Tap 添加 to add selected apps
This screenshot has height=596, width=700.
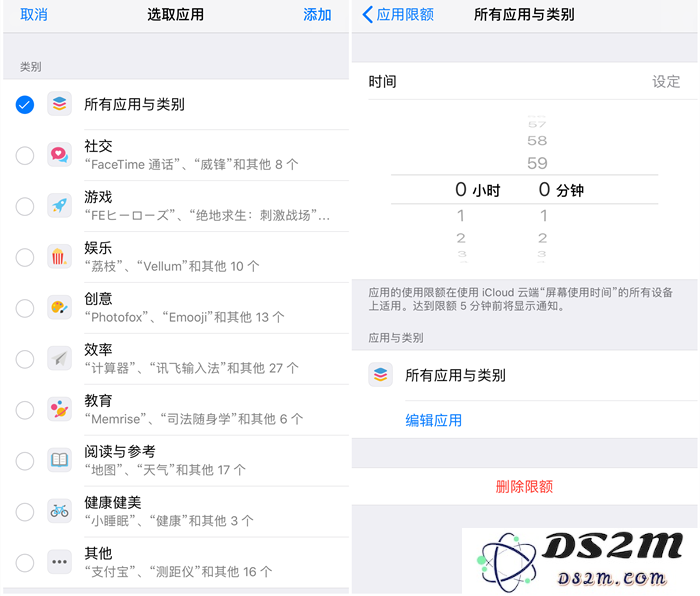click(x=317, y=15)
